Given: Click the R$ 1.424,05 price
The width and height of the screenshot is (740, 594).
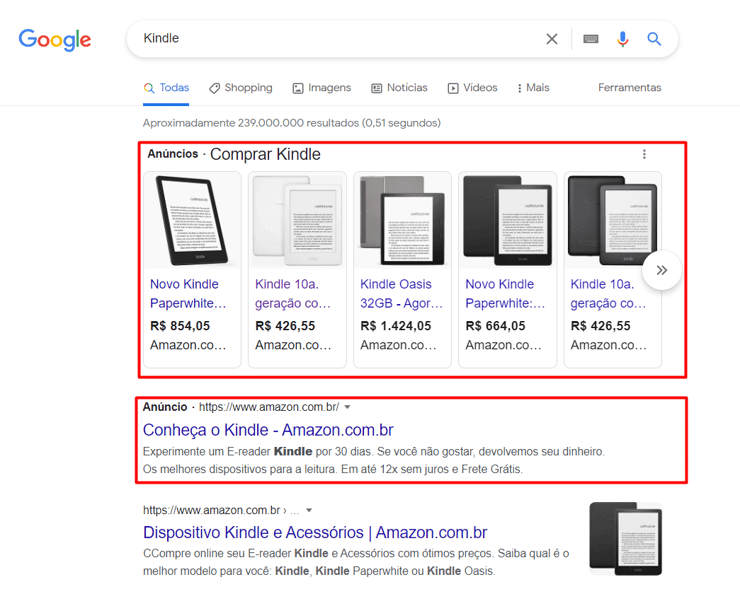Looking at the screenshot, I should tap(396, 326).
